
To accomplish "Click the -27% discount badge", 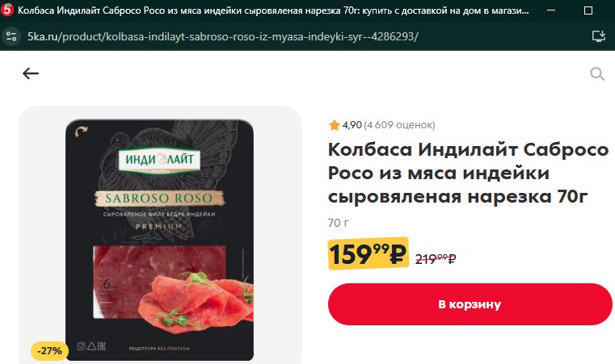I will coord(49,350).
